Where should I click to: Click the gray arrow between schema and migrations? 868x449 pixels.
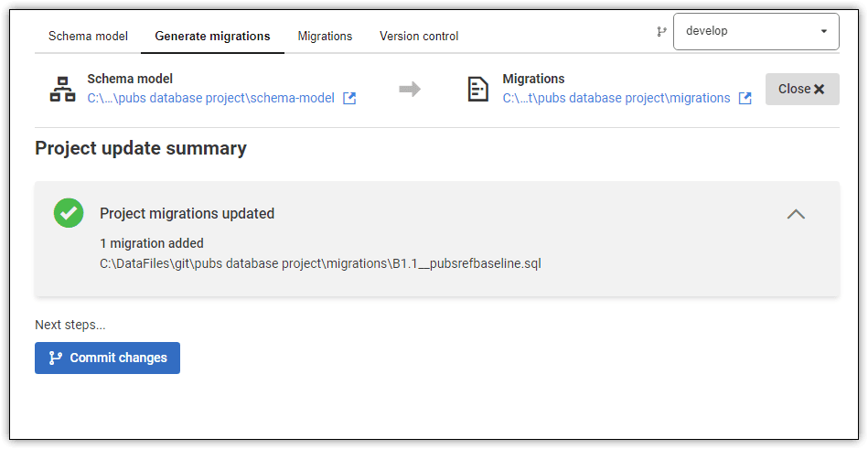point(410,89)
